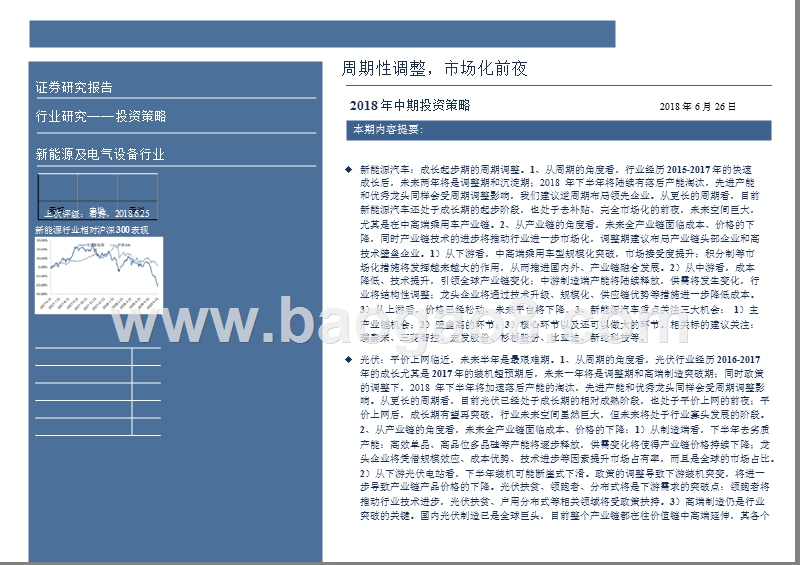Screen dimensions: 800x565
Task: Click the paragraph starting 新能源汽车：成长起步期
Action: (560, 253)
